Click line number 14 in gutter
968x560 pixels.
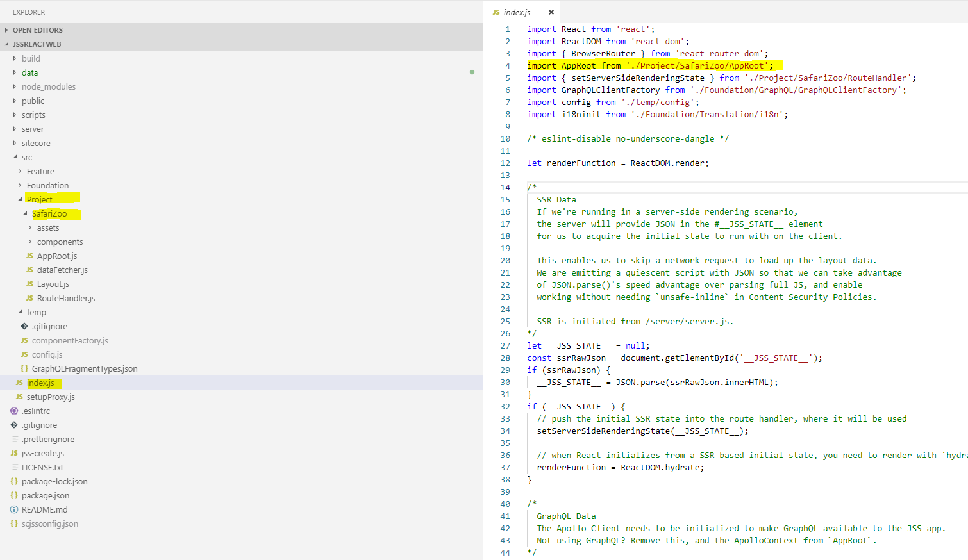click(x=505, y=187)
